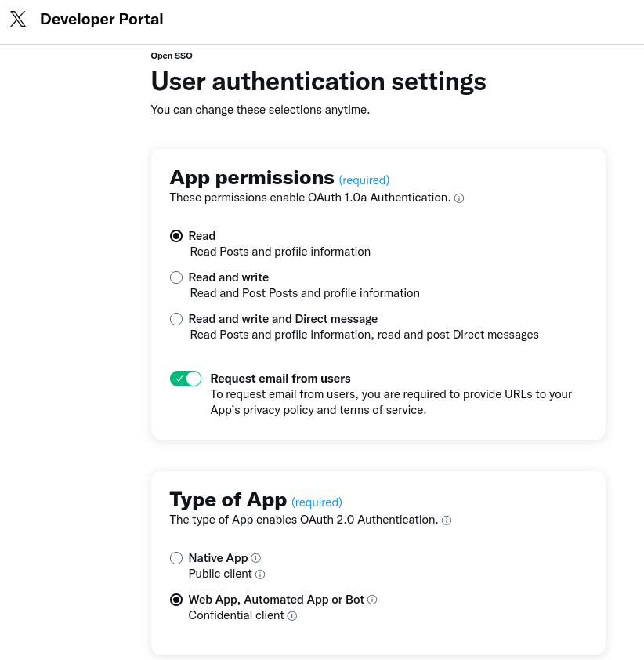This screenshot has width=644, height=660.
Task: Click the Open SSO app name label
Action: [x=172, y=56]
